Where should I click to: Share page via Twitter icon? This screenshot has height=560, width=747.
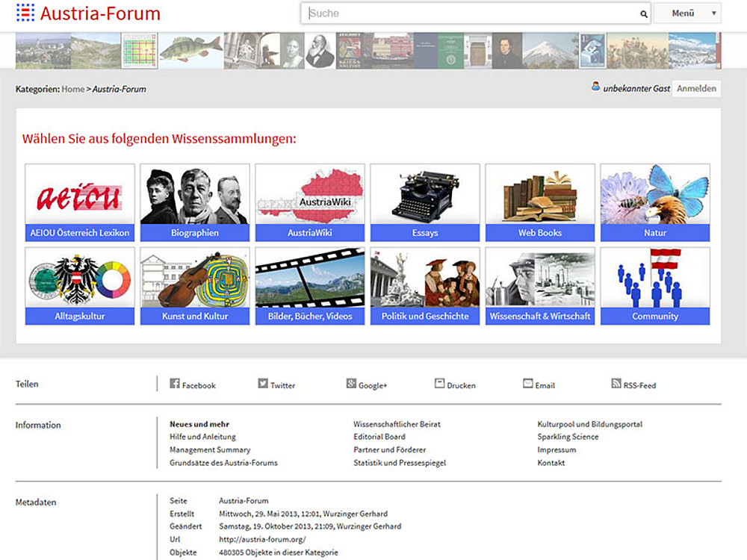pyautogui.click(x=263, y=384)
